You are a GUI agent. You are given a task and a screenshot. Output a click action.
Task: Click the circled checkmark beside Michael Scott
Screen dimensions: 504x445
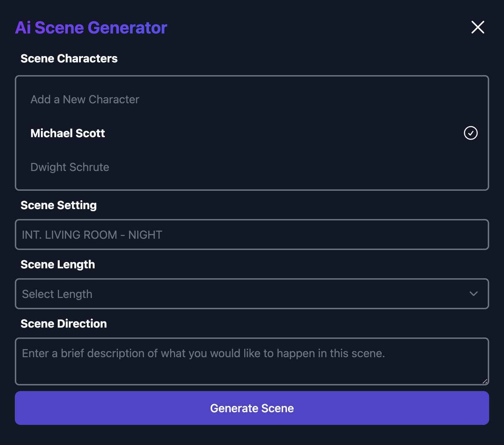tap(470, 133)
